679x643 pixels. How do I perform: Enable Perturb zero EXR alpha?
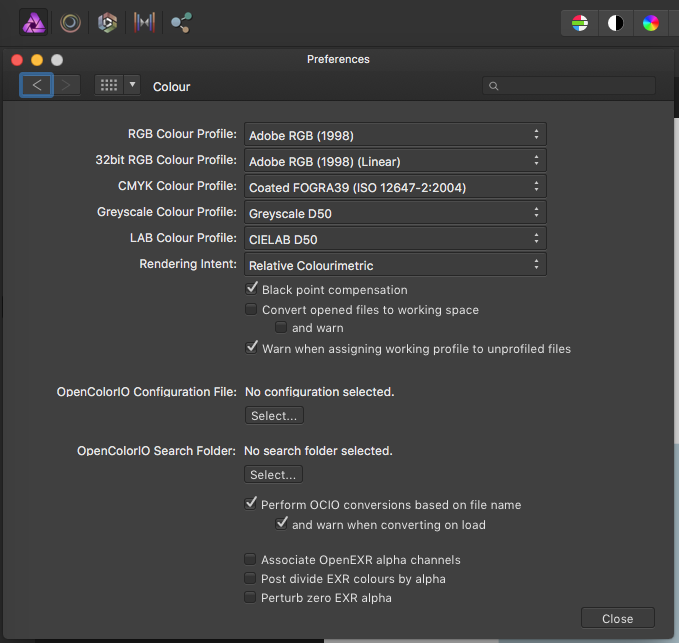(250, 597)
